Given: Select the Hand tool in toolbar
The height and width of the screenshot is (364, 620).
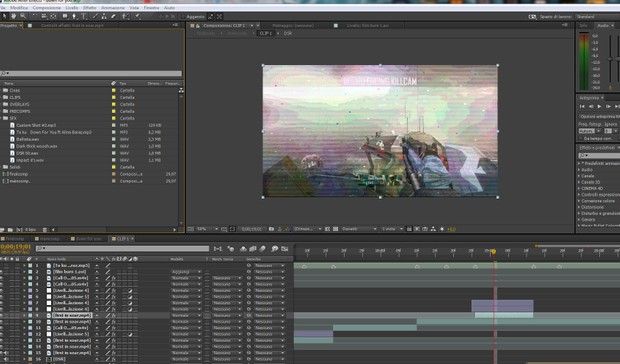Looking at the screenshot, I should pyautogui.click(x=14, y=16).
